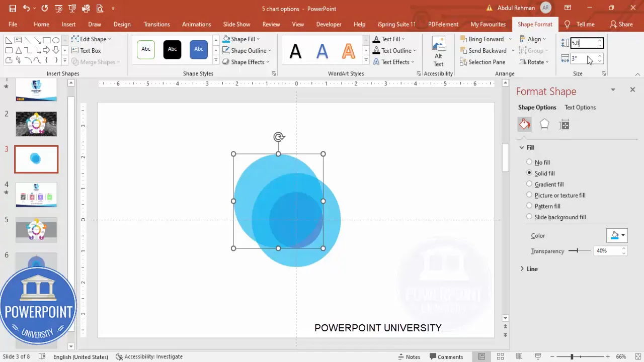Open the File menu

[x=13, y=24]
